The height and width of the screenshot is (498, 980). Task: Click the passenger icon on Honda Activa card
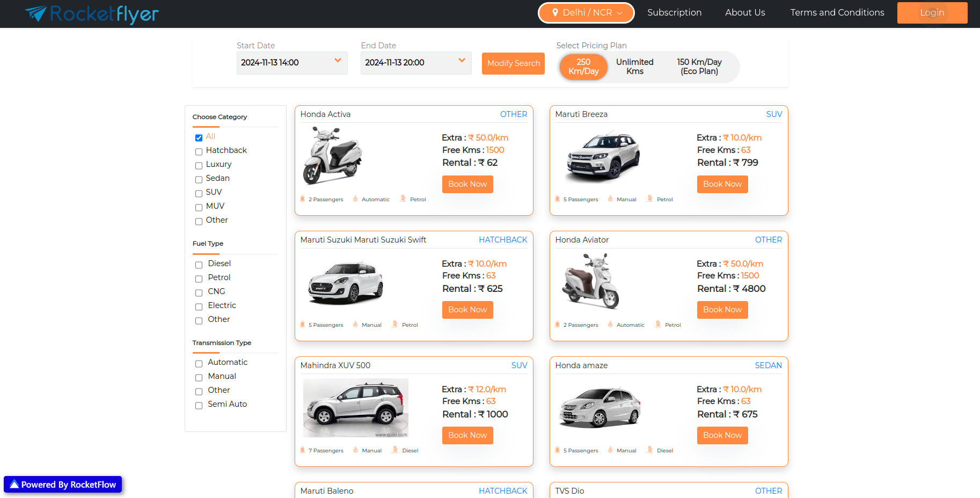click(x=303, y=199)
